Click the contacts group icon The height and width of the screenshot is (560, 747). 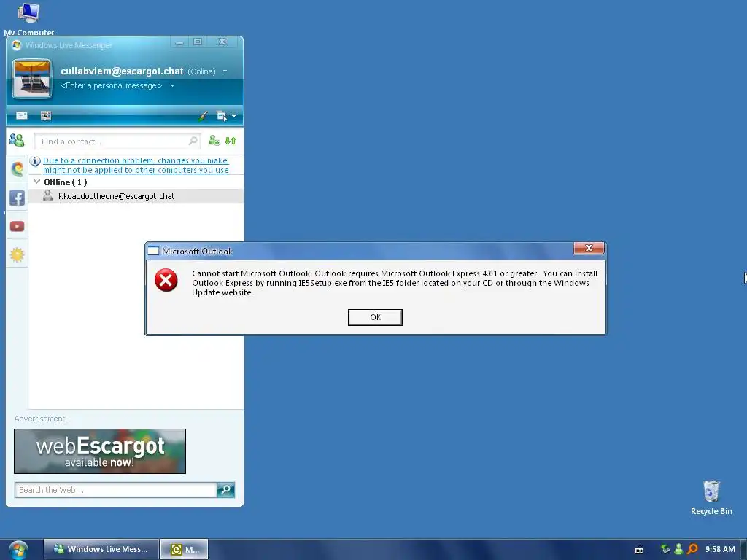pos(17,140)
